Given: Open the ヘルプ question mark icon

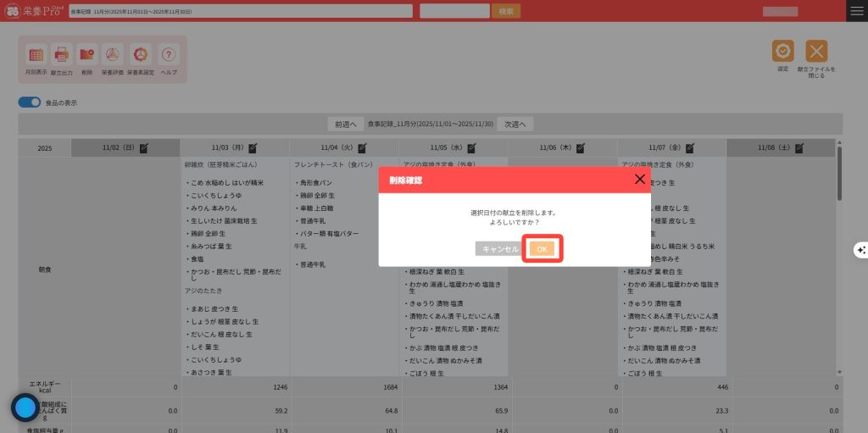Looking at the screenshot, I should [169, 55].
